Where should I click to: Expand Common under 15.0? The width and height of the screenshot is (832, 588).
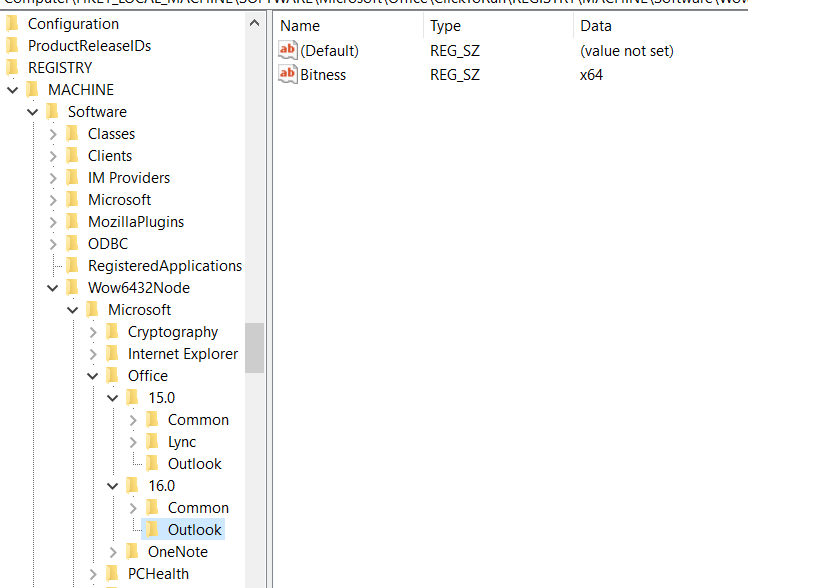pos(133,420)
